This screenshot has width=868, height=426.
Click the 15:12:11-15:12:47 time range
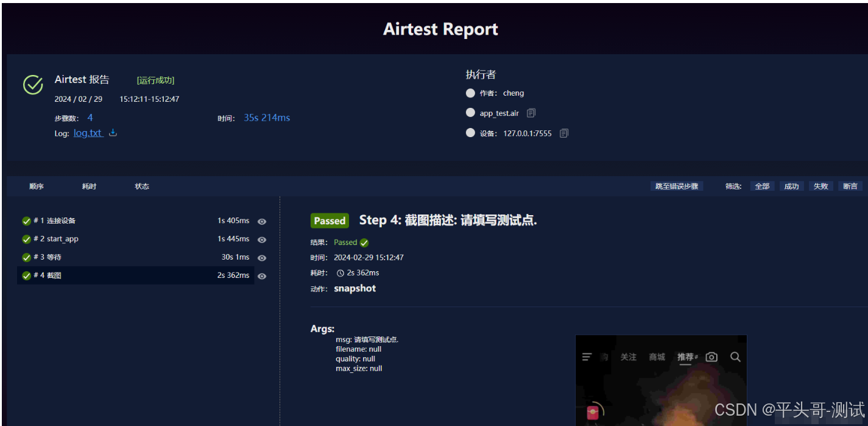click(149, 99)
